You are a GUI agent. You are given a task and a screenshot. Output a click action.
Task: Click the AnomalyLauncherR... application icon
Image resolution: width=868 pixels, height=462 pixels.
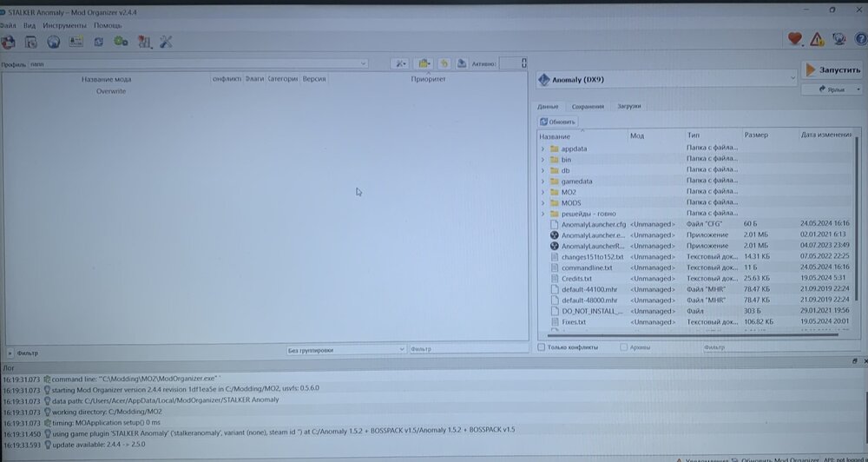pos(554,246)
